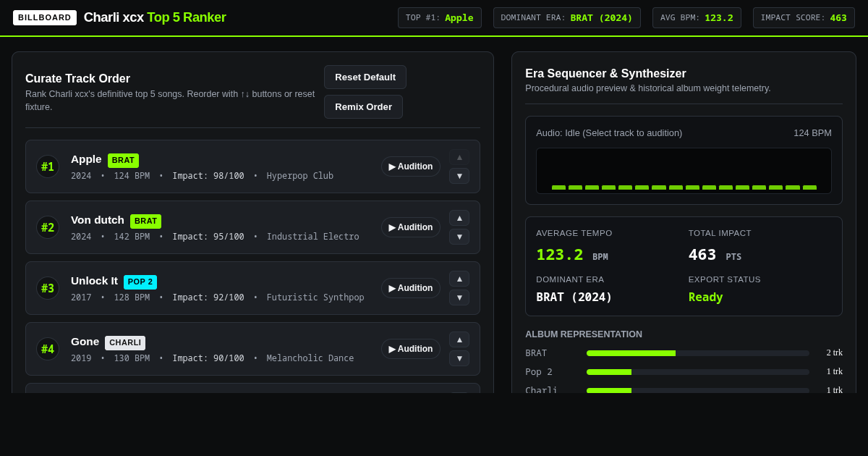This screenshot has height=456, width=868.
Task: Click the Top #1: Apple stat chip
Action: coord(440,17)
